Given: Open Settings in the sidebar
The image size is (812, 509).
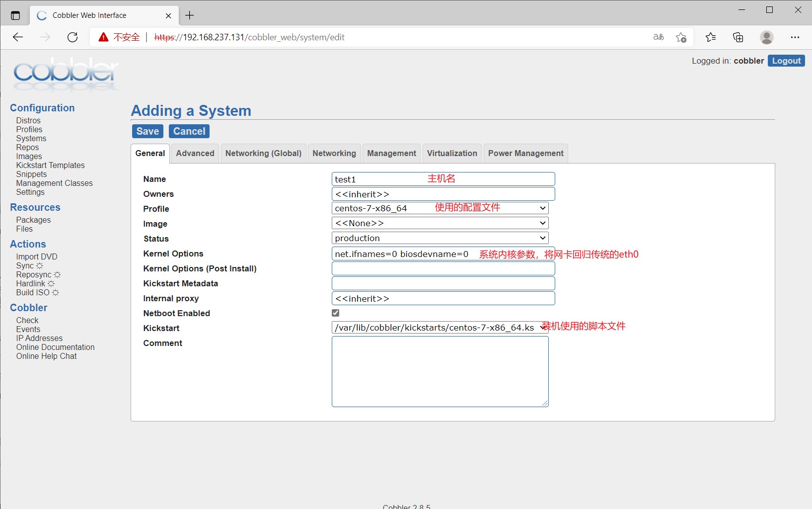Looking at the screenshot, I should [x=30, y=192].
